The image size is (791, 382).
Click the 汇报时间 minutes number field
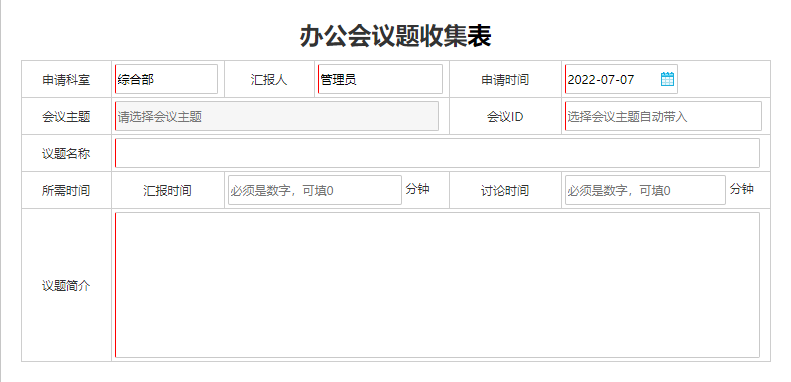pos(315,190)
